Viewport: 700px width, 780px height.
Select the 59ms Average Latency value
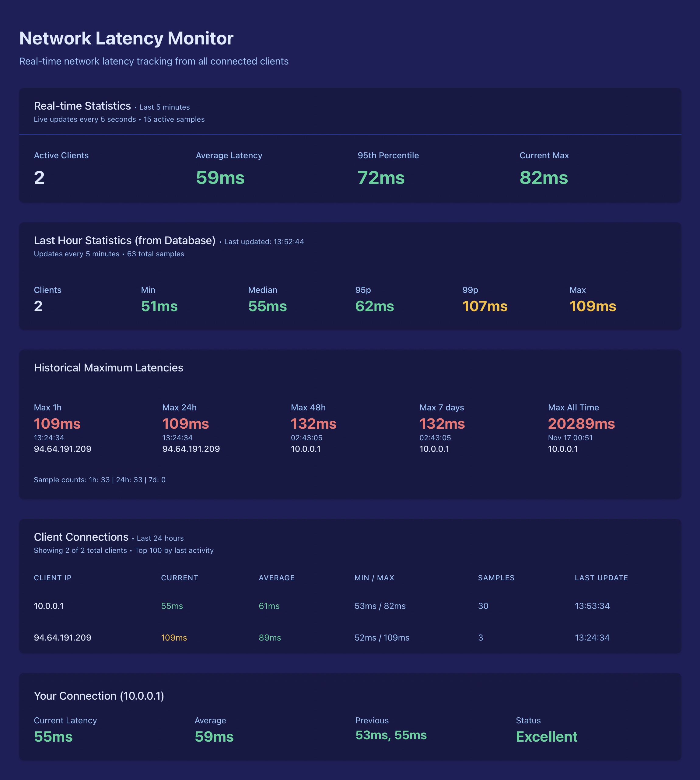[x=220, y=177]
